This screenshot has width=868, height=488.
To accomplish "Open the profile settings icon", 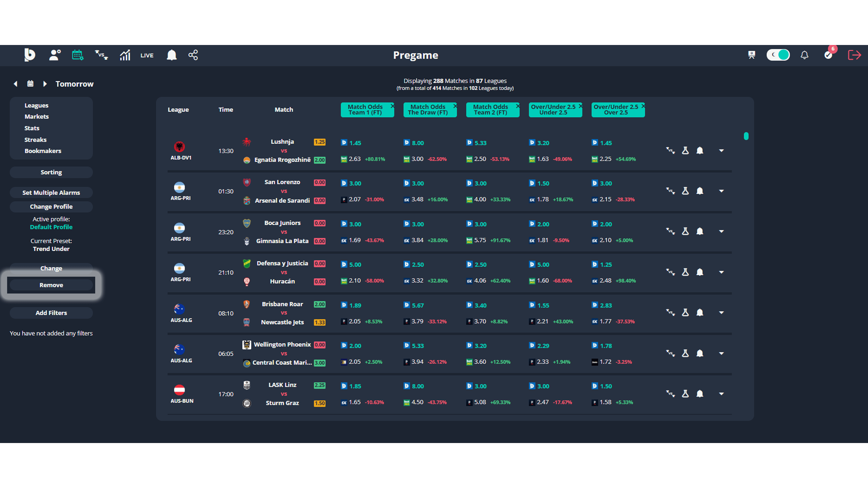I will [x=55, y=55].
